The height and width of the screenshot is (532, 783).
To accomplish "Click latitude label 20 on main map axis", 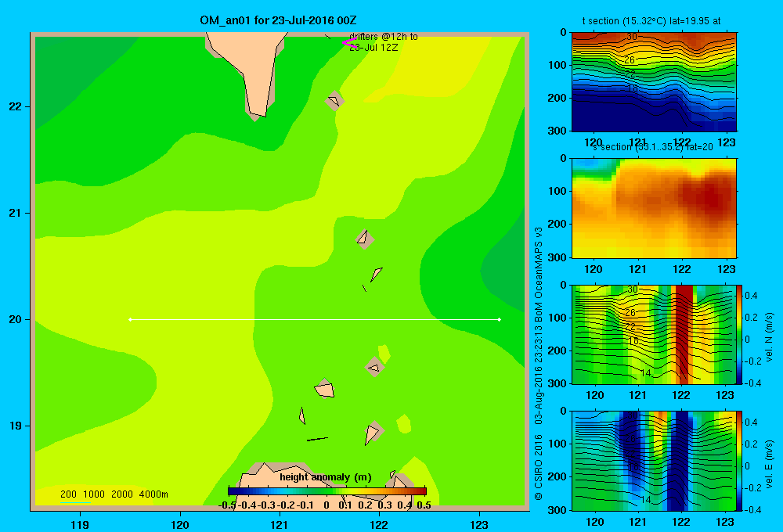I will (x=16, y=319).
